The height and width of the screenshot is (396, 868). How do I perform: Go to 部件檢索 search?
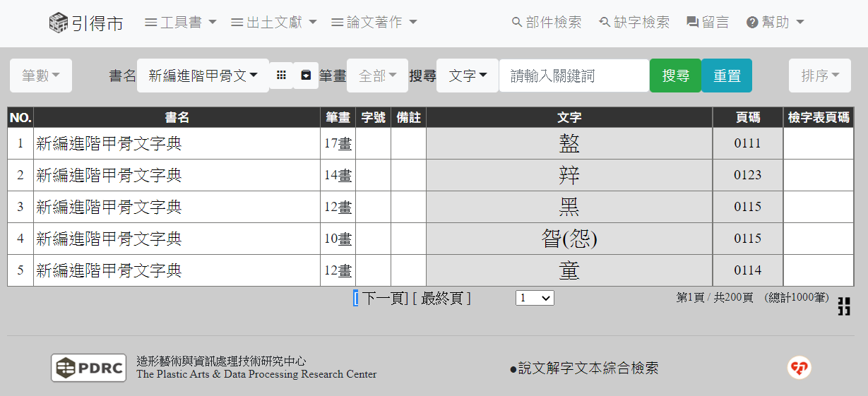547,23
